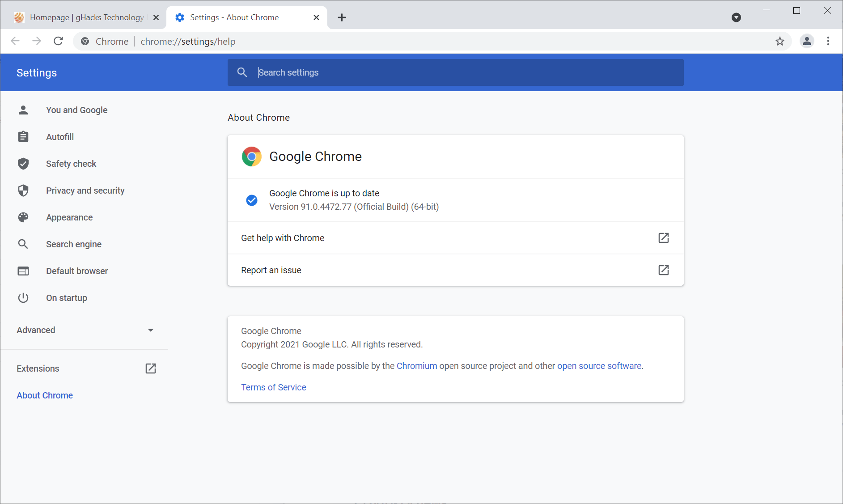Click the external link icon next to Extensions
This screenshot has height=504, width=843.
click(151, 368)
